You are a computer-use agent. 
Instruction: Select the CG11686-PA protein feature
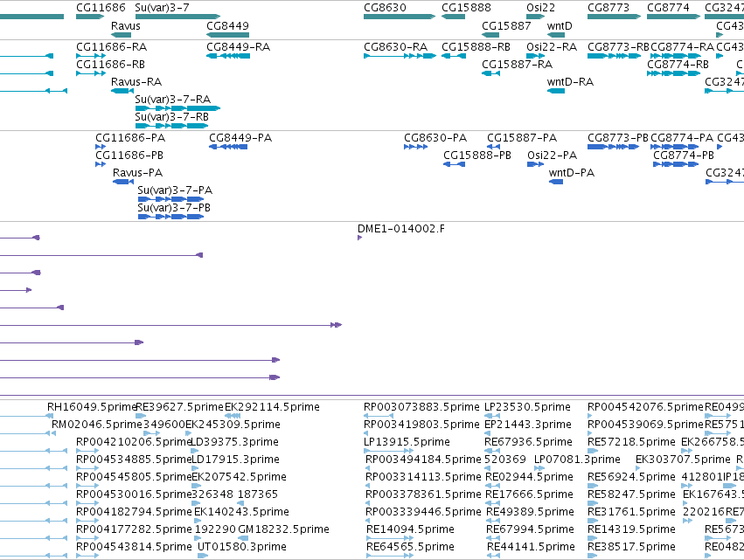(x=101, y=147)
